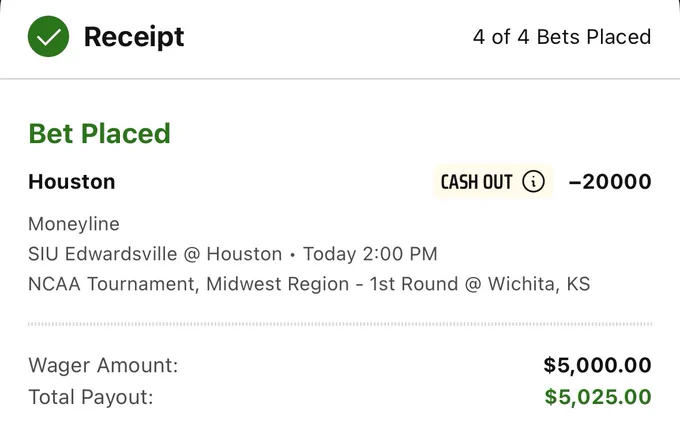Tap the Moneyline bet type label
Viewport: 680px width, 430px height.
tap(74, 224)
